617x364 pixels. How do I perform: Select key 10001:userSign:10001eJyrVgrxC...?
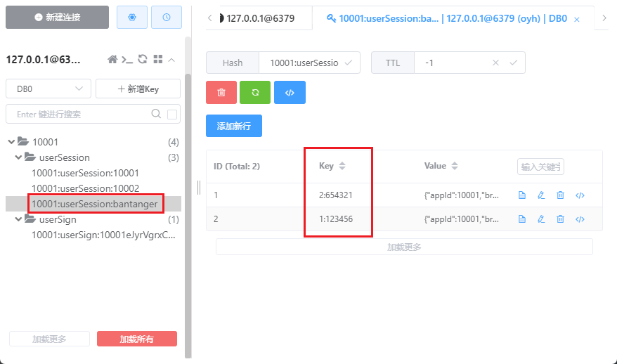click(103, 235)
